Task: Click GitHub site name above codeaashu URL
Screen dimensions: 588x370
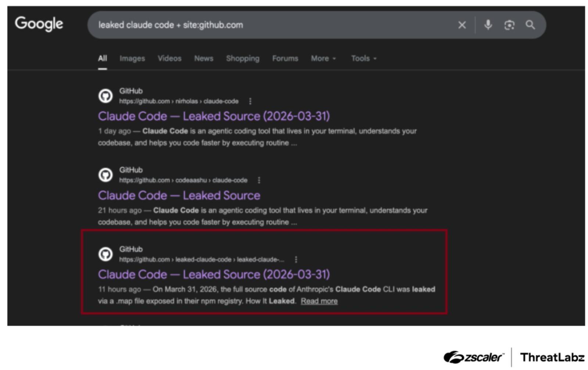Action: (131, 170)
